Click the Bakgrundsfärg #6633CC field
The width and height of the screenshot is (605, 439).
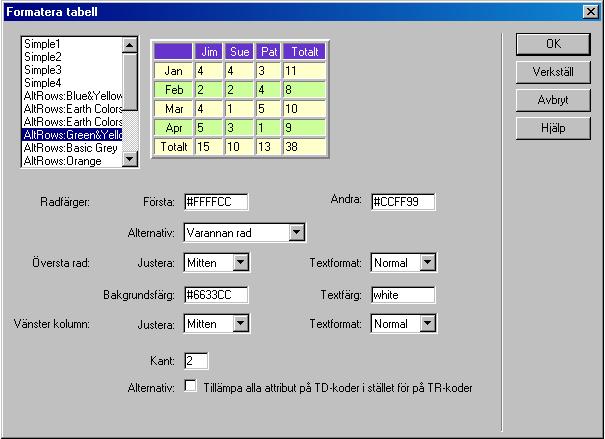(216, 295)
